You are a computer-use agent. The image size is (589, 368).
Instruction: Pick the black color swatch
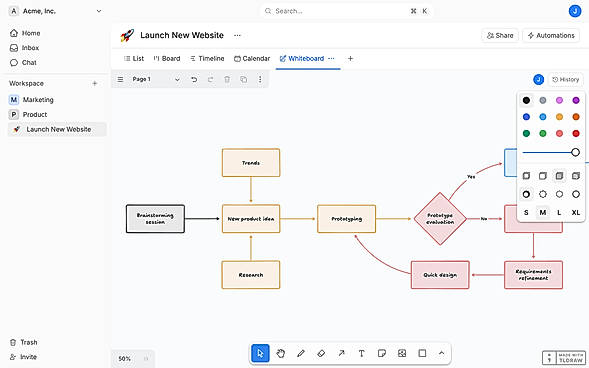point(526,100)
